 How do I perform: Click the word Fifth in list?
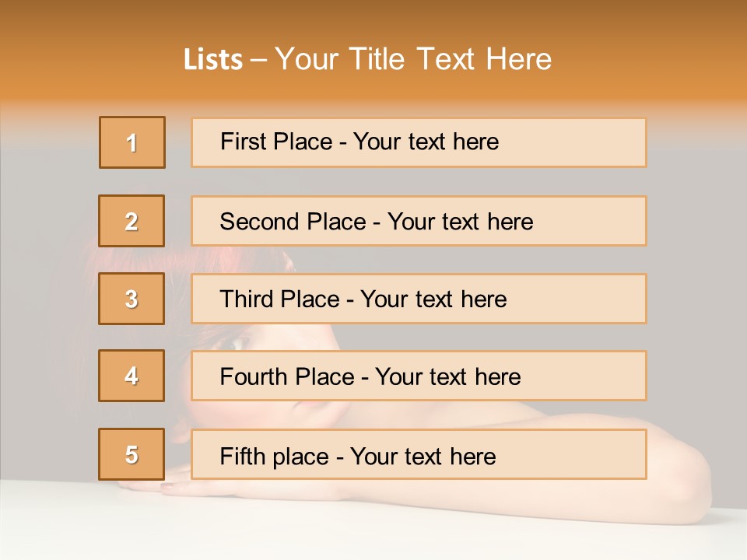[x=241, y=456]
